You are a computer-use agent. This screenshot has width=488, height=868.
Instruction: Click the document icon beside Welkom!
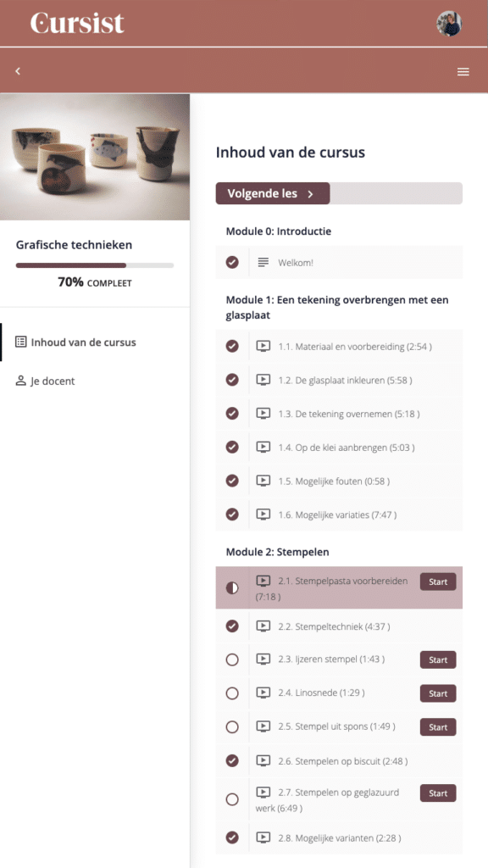[x=263, y=263]
